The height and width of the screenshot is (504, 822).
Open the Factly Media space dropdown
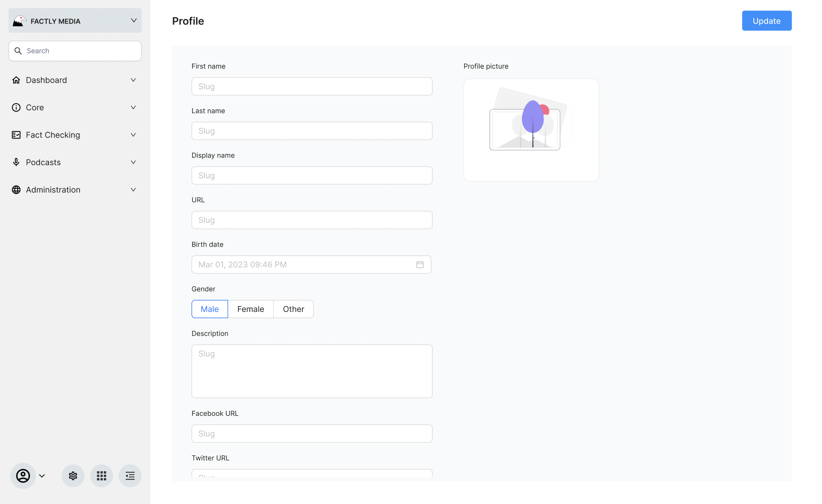coord(75,20)
